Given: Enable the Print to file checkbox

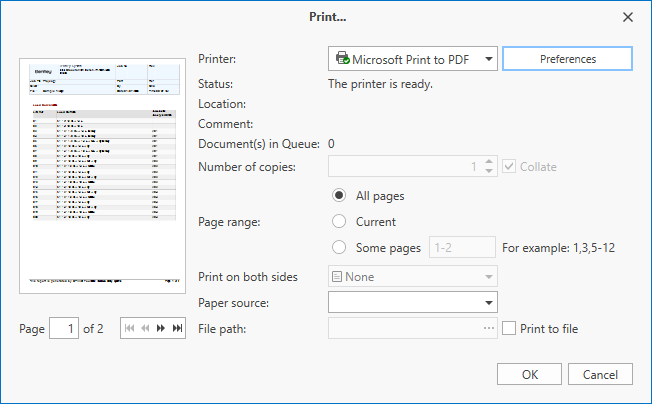Looking at the screenshot, I should (x=509, y=328).
